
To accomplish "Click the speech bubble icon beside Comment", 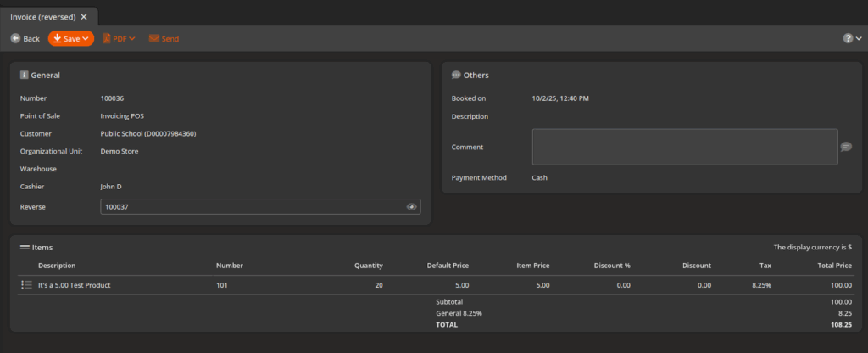I will point(846,147).
